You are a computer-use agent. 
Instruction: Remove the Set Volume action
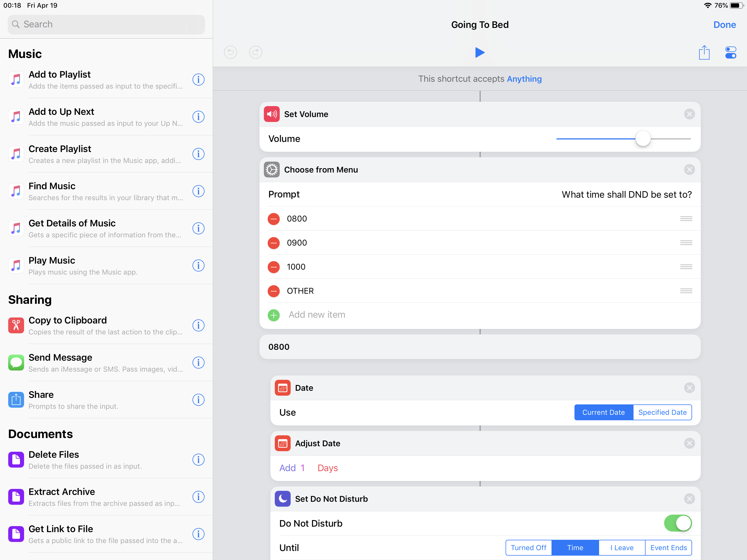(689, 114)
